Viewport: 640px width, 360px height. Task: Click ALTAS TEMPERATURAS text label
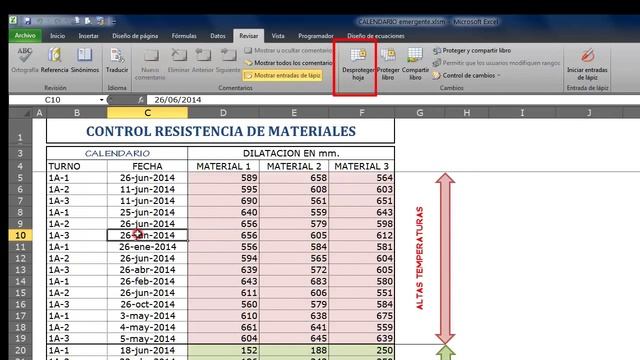point(420,258)
